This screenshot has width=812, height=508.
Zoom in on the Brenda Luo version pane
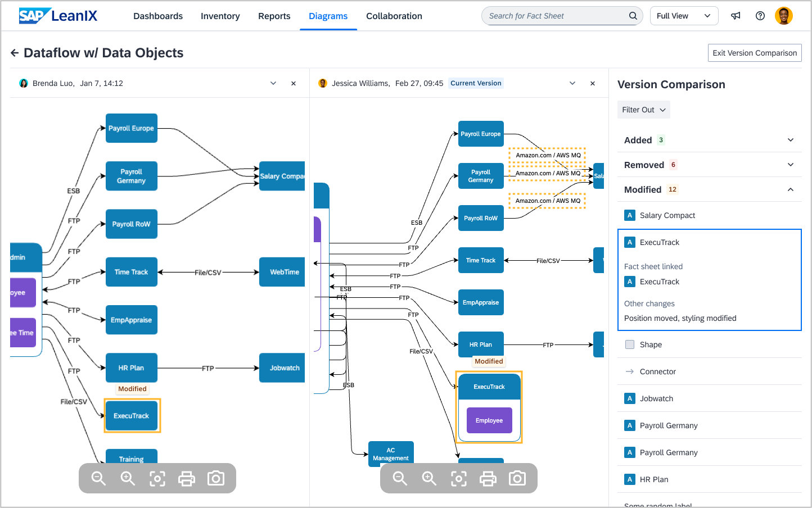click(x=128, y=478)
